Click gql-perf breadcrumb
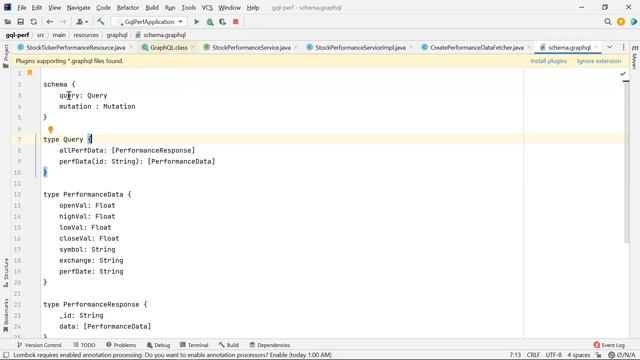This screenshot has height=360, width=640. pos(17,35)
